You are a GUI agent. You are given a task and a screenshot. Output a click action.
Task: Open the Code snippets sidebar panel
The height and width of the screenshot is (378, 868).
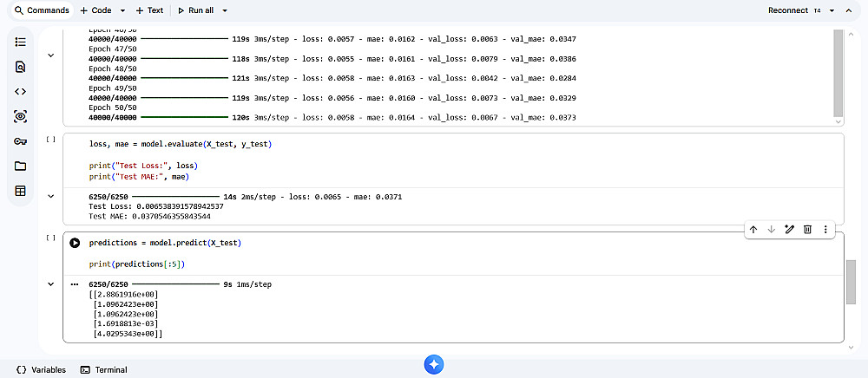(21, 92)
